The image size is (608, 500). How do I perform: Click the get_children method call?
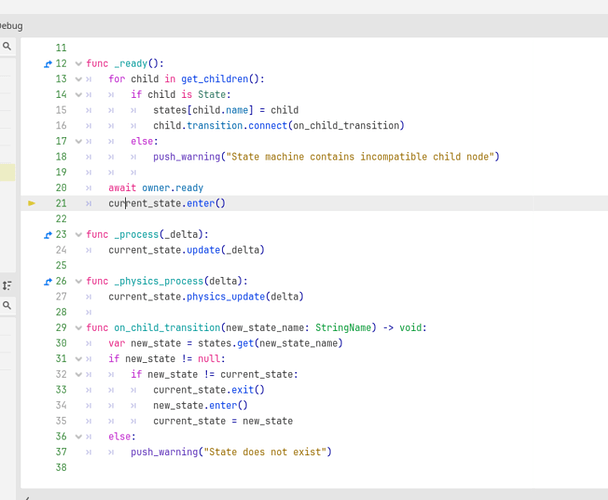pos(218,79)
